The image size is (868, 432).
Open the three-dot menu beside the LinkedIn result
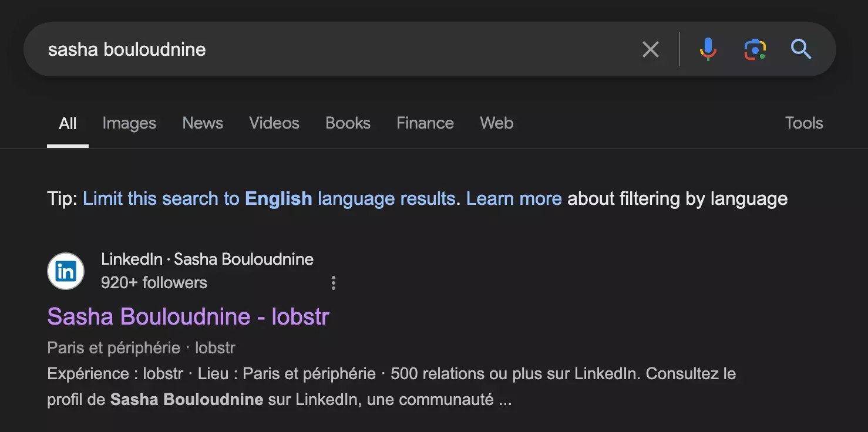(333, 283)
